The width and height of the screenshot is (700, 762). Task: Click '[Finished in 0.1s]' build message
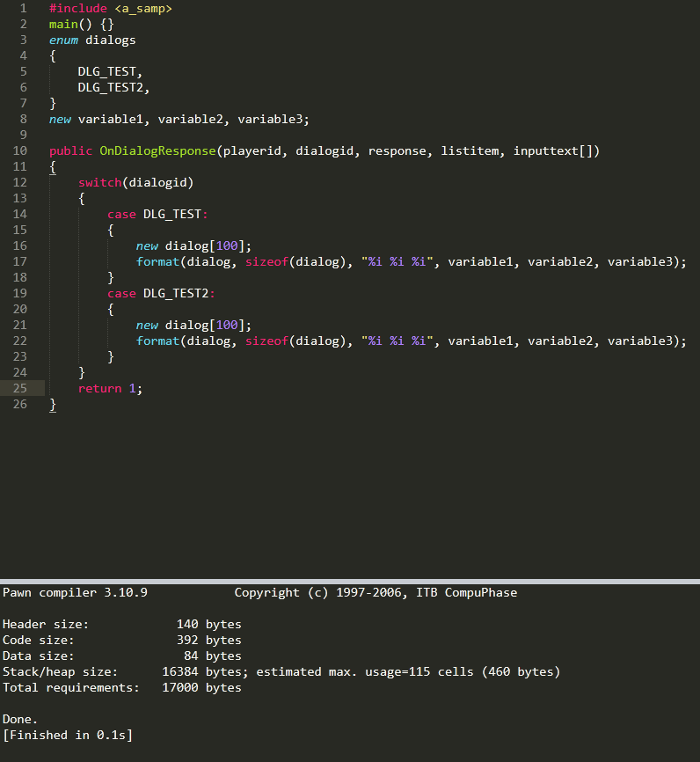[x=68, y=736]
